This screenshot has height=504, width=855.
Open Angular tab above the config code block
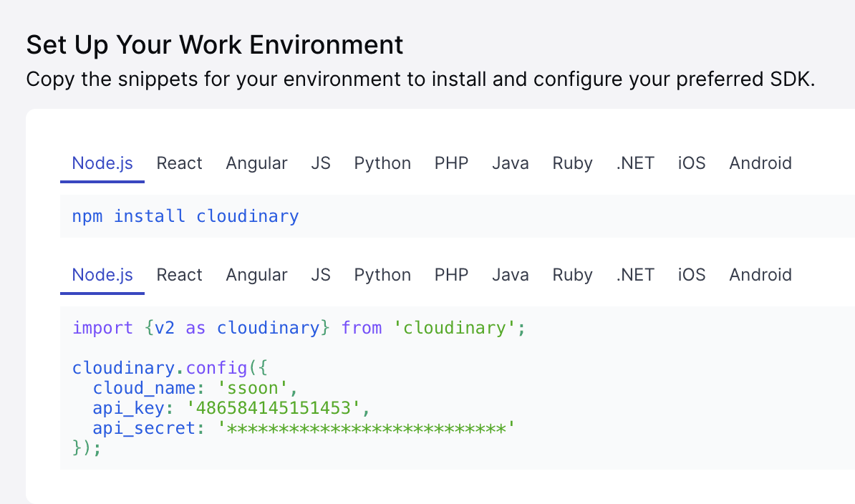[256, 275]
